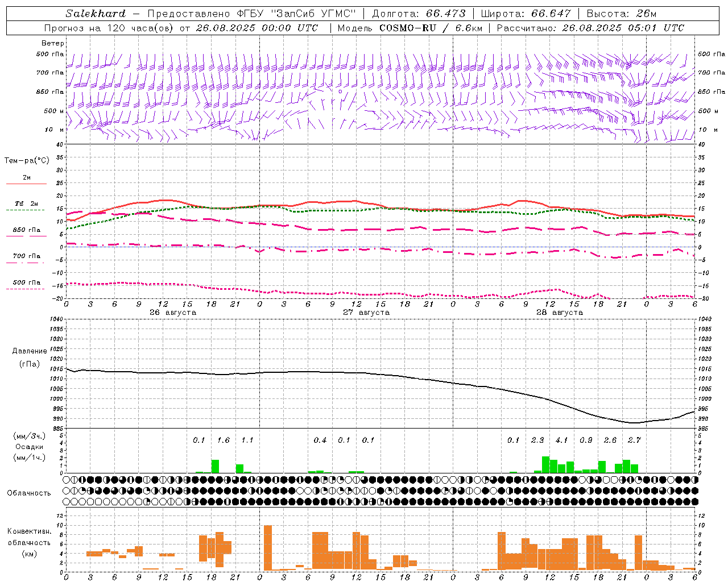Click the longitude value Долгота: 66.473

[x=419, y=14]
